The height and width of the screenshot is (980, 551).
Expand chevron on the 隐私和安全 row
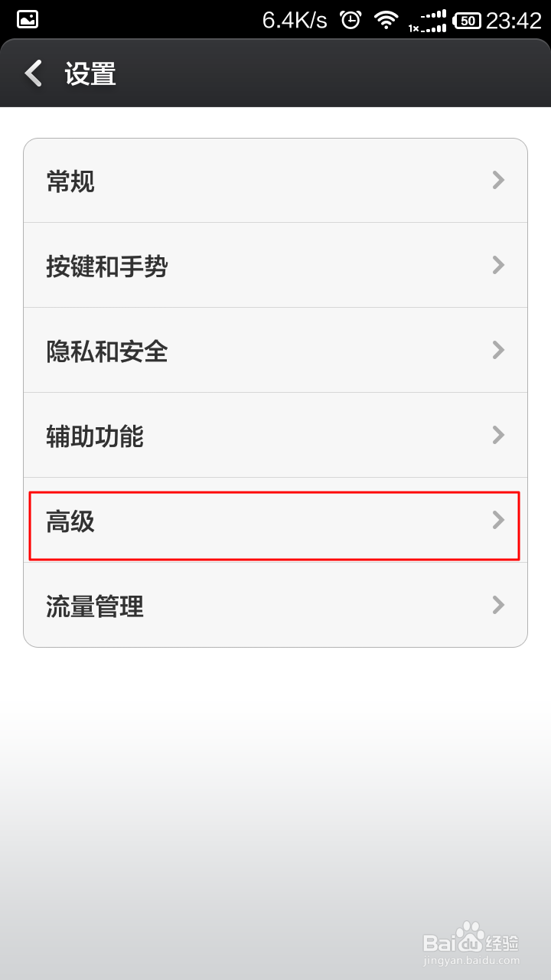[x=498, y=351]
